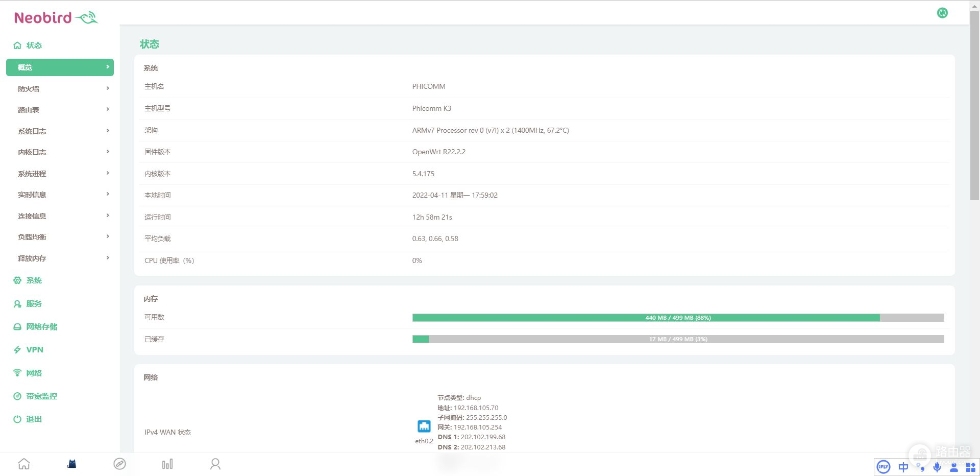Viewport: 980px width, 476px height.
Task: Click the 平均负载 row label
Action: 158,239
